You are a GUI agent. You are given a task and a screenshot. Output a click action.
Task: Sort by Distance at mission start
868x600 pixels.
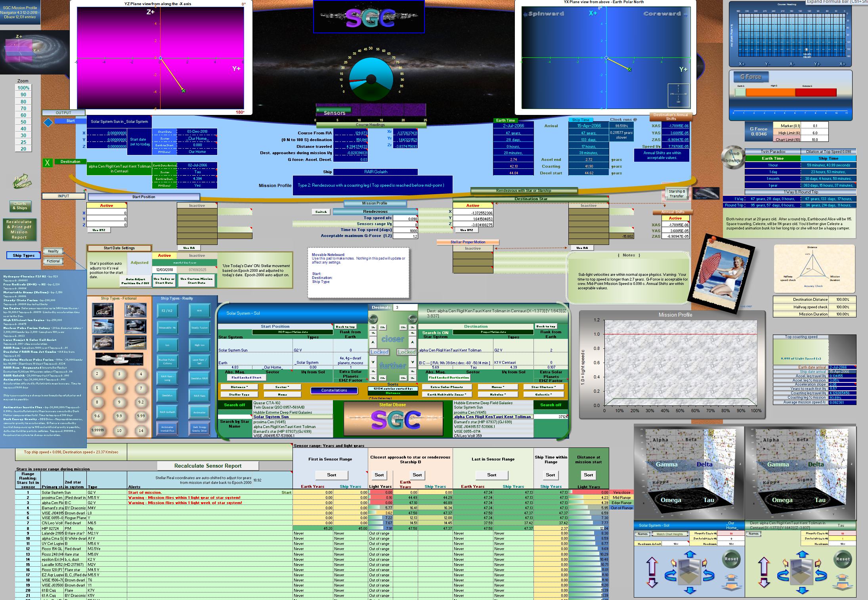click(588, 475)
